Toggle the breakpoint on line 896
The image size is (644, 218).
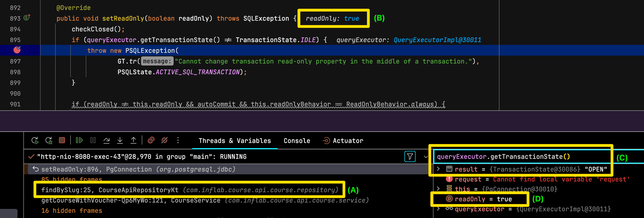coord(17,50)
